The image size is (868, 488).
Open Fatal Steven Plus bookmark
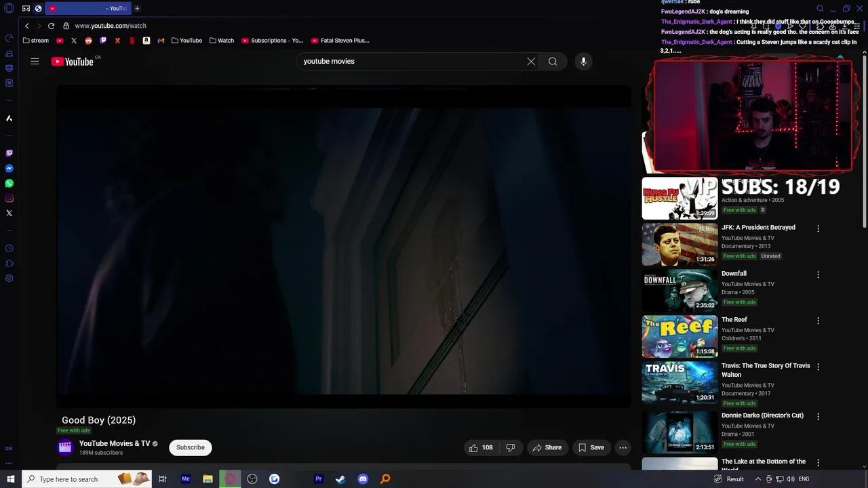340,41
